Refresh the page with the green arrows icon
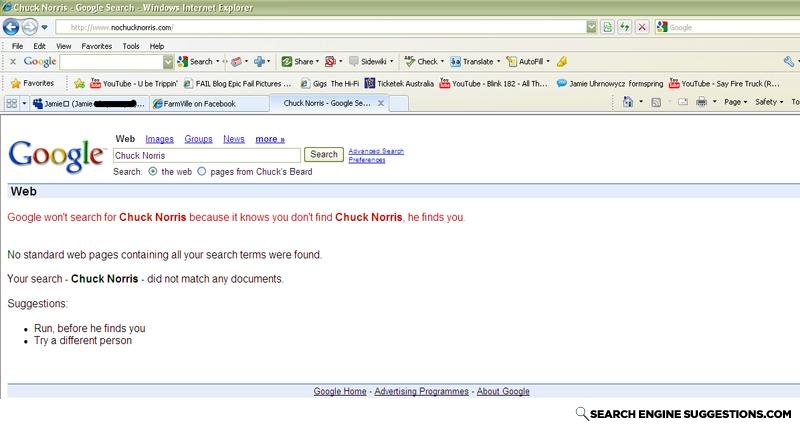The image size is (800, 425). [x=624, y=27]
